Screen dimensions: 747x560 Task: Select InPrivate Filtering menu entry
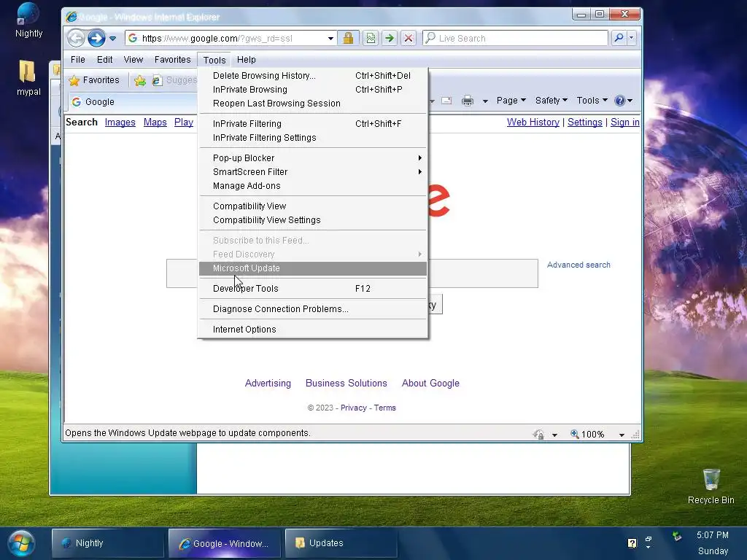click(x=312, y=123)
